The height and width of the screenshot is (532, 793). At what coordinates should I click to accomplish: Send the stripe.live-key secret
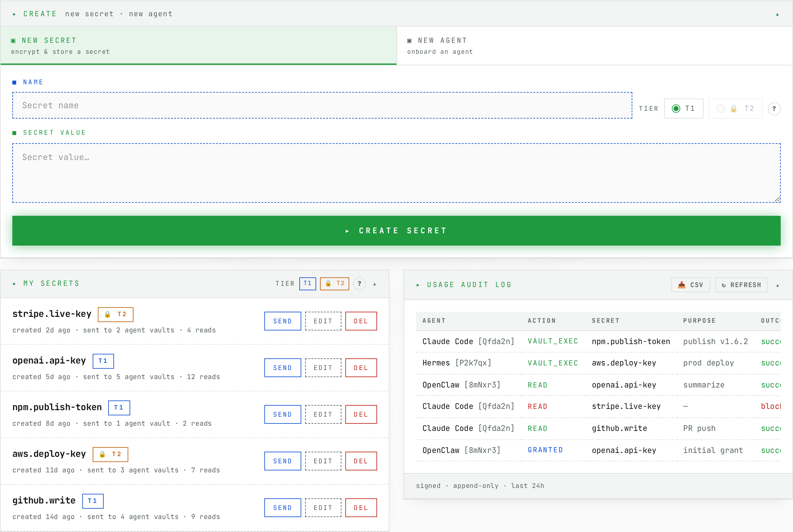click(x=282, y=321)
